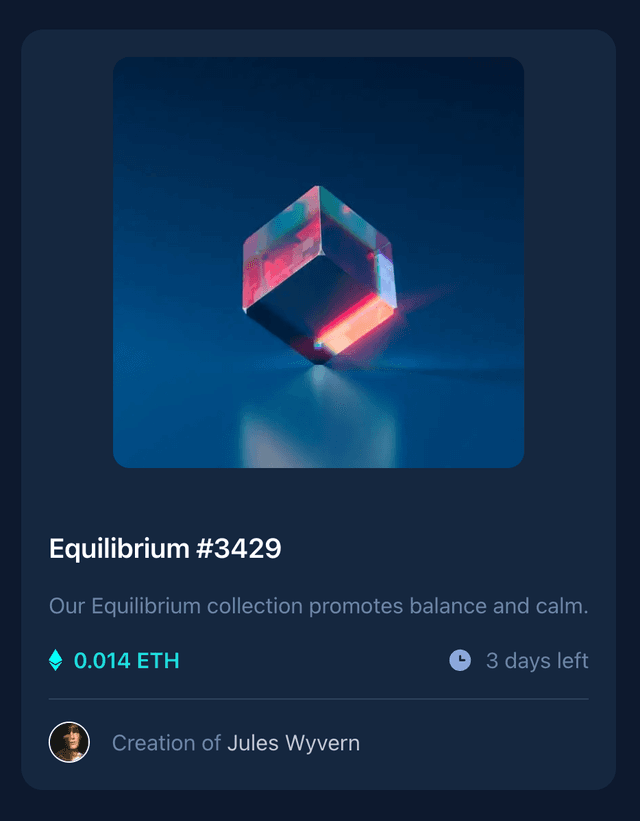Visit the Jules Wyvern creator link
Image resolution: width=640 pixels, height=821 pixels.
click(x=293, y=743)
